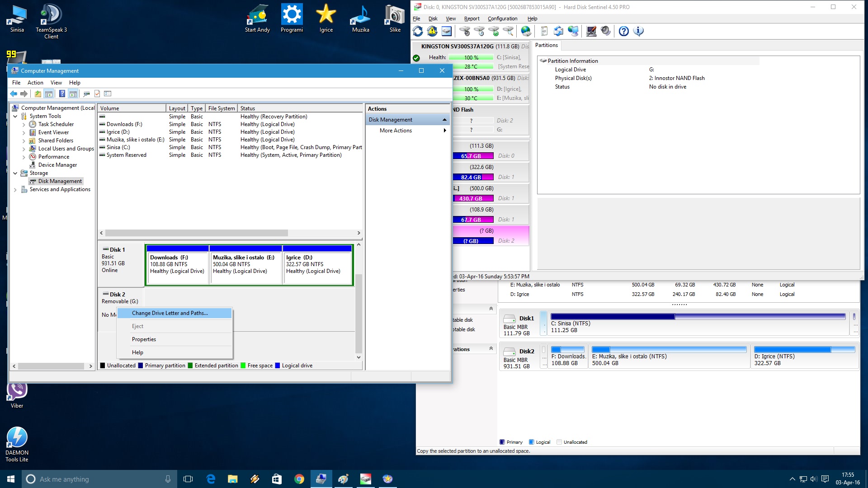868x488 pixels.
Task: Select the Partitions tab in Hard Disk Sentinel
Action: tap(546, 45)
